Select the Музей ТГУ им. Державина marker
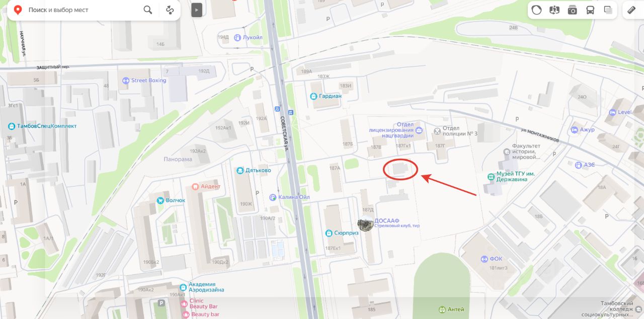Screen dimensions: 644x319 [491, 177]
